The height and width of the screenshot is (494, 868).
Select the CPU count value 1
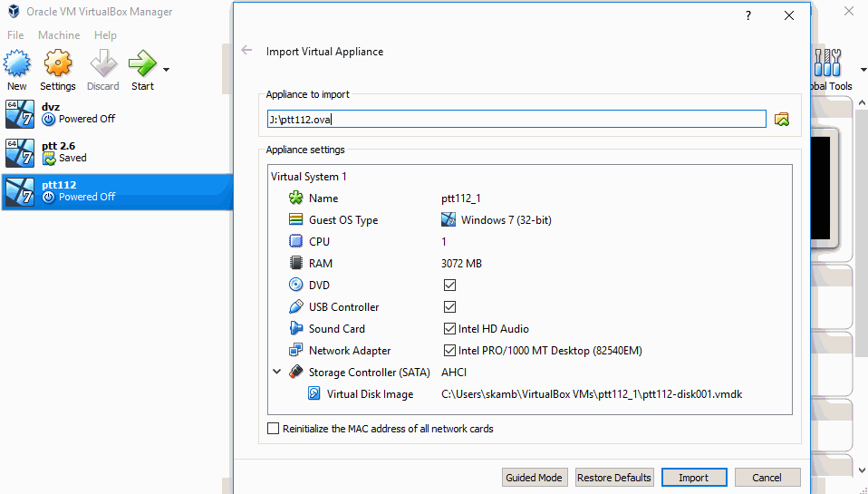point(444,241)
